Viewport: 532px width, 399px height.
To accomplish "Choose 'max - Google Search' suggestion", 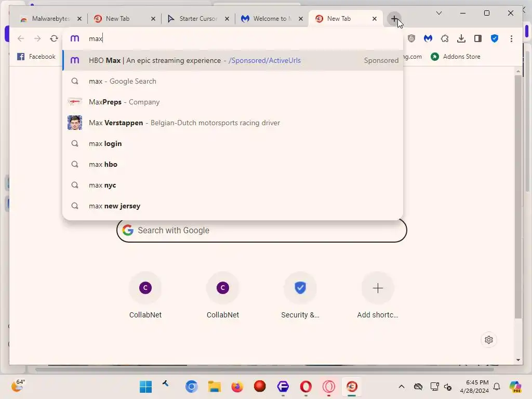I will tap(233, 81).
